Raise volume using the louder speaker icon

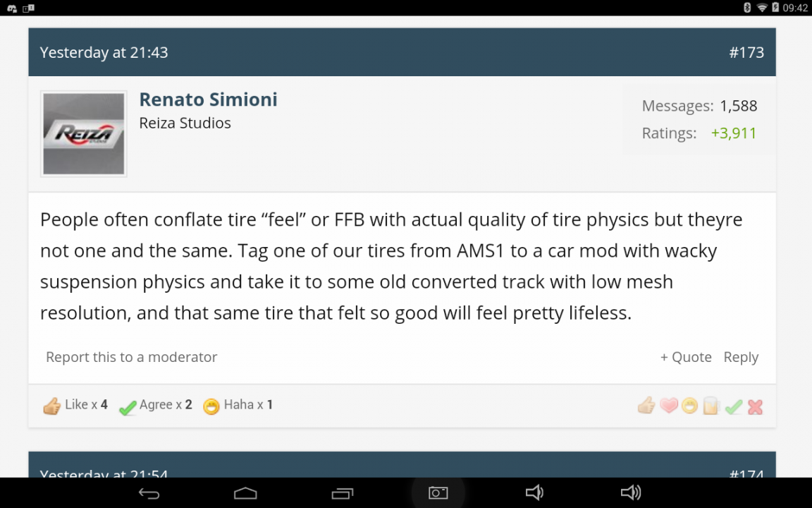point(630,492)
